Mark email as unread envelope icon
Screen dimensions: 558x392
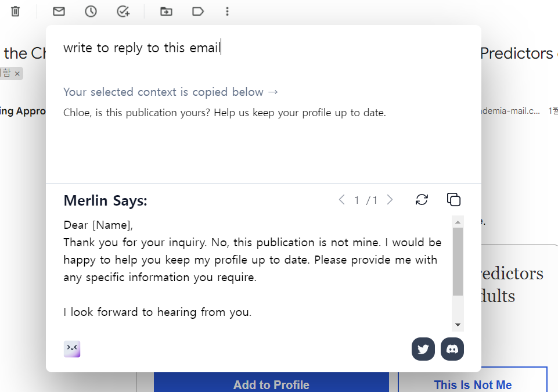tap(59, 12)
